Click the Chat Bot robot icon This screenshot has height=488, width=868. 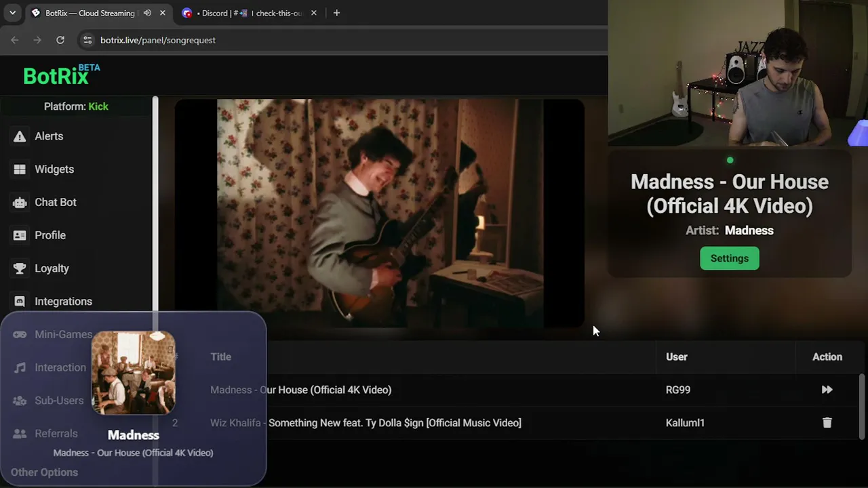(x=20, y=202)
